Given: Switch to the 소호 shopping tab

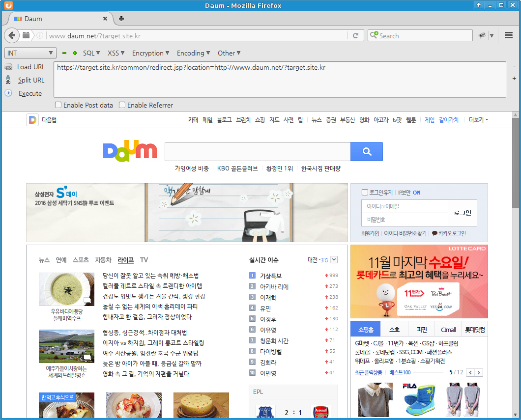Looking at the screenshot, I should click(x=394, y=329).
